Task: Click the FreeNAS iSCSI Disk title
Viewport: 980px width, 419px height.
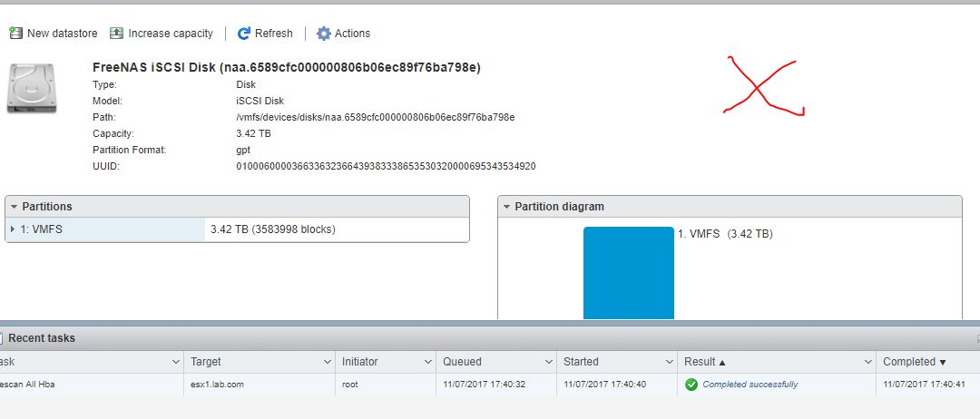Action: (x=286, y=67)
